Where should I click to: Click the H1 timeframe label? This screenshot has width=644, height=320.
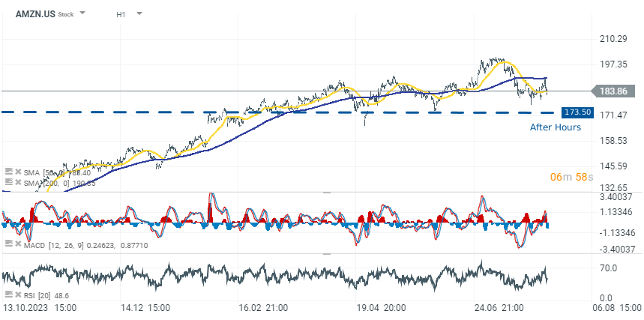point(121,14)
